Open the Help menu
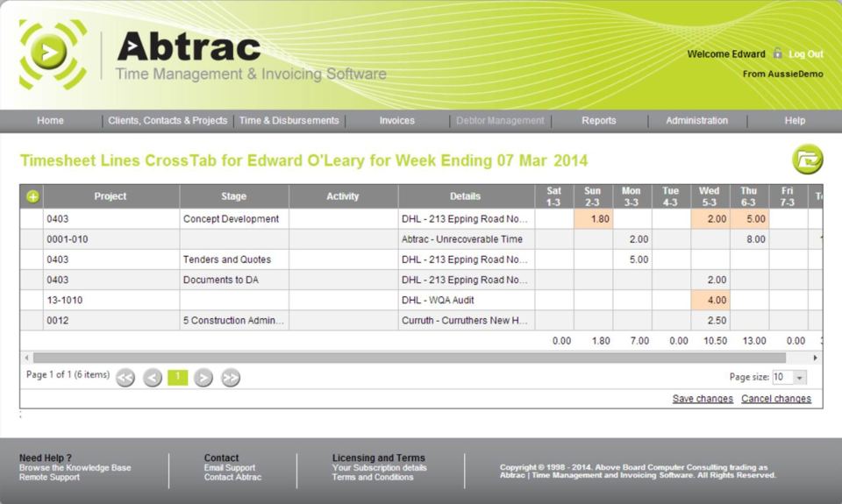Viewport: 842px width, 504px height. pyautogui.click(x=795, y=121)
